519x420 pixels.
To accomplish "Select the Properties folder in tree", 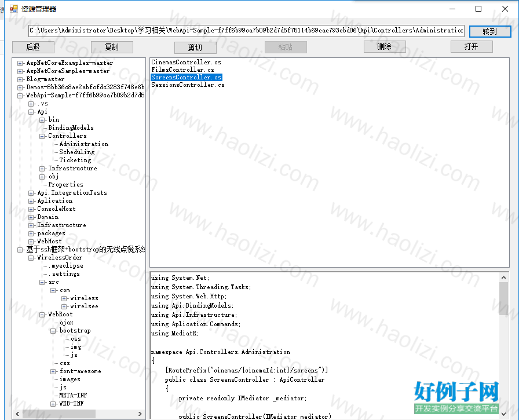I will click(65, 185).
